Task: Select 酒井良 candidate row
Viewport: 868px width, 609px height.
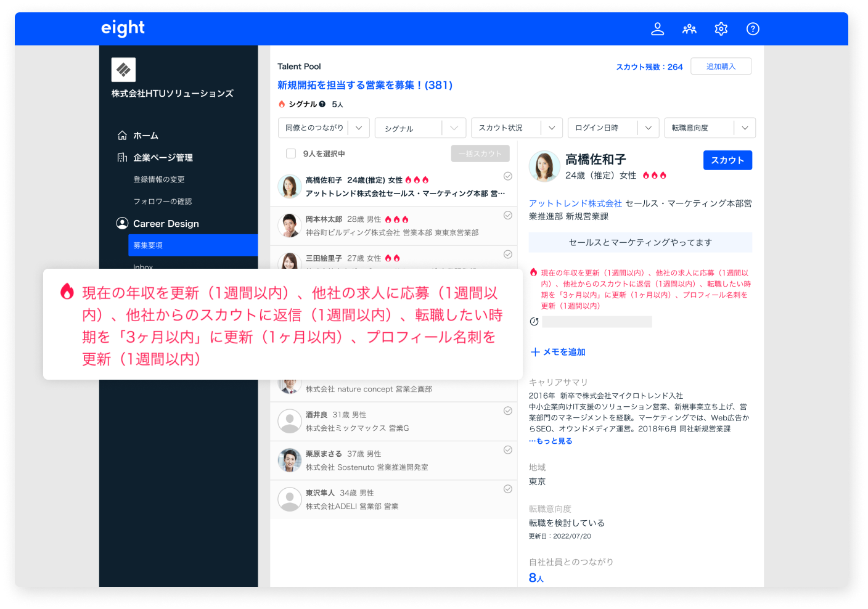Action: coord(393,422)
